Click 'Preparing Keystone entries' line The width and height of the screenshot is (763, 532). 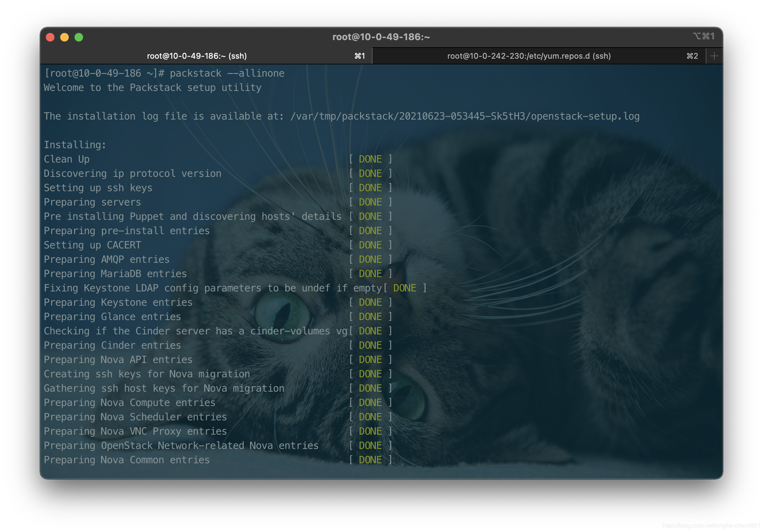pyautogui.click(x=118, y=303)
